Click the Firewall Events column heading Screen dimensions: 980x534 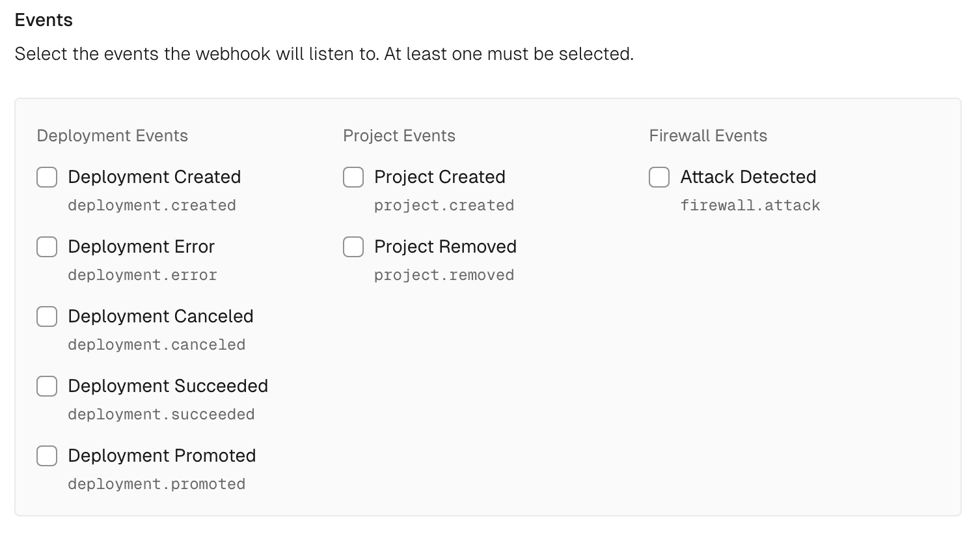pos(708,135)
